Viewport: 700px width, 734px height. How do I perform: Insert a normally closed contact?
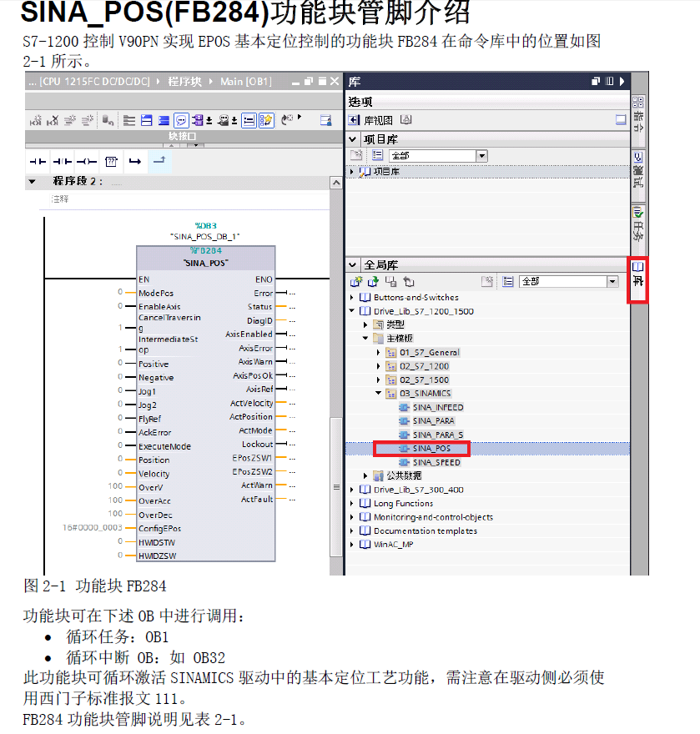pos(62,160)
